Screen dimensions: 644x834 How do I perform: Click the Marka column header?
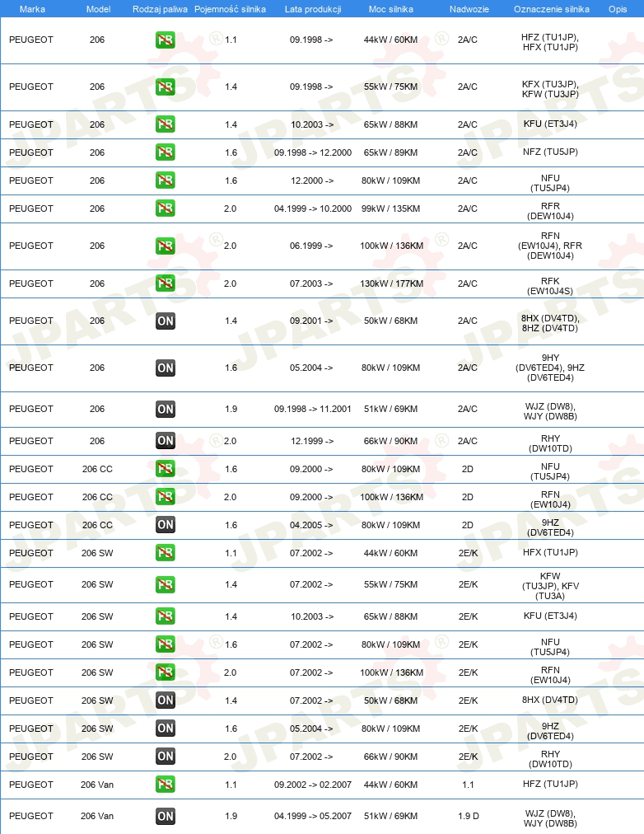pos(32,9)
